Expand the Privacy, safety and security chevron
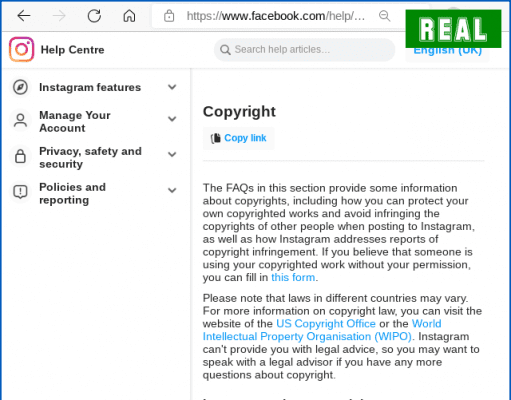The height and width of the screenshot is (400, 511). coord(172,154)
